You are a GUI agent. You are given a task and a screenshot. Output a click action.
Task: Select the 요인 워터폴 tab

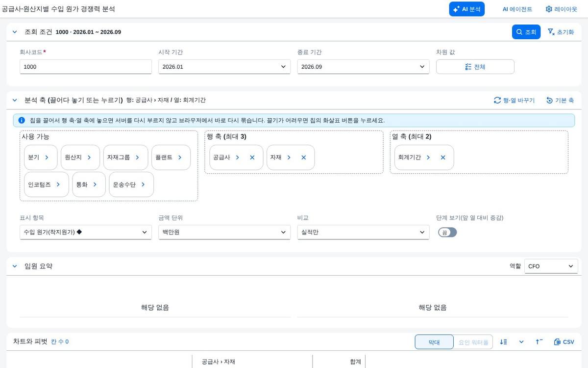[x=473, y=342]
